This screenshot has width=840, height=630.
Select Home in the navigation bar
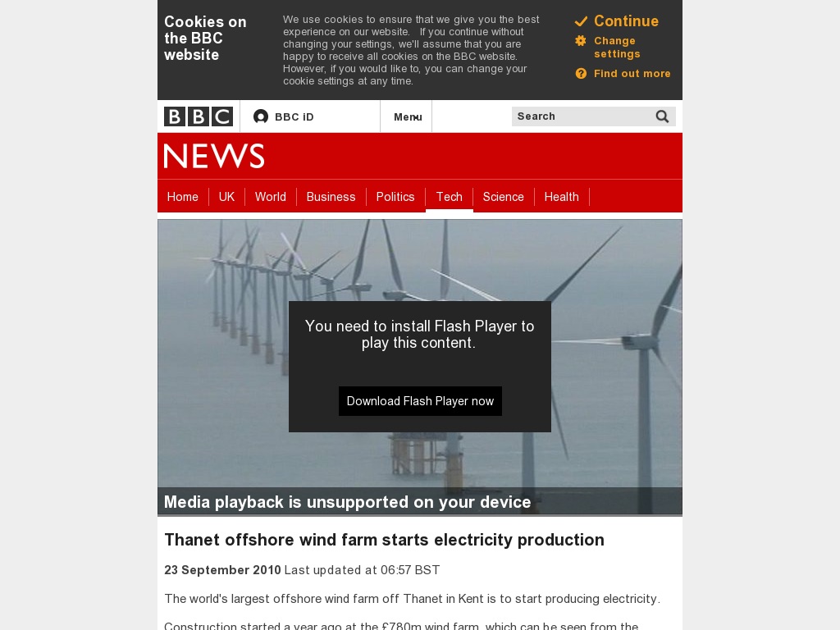(x=183, y=197)
